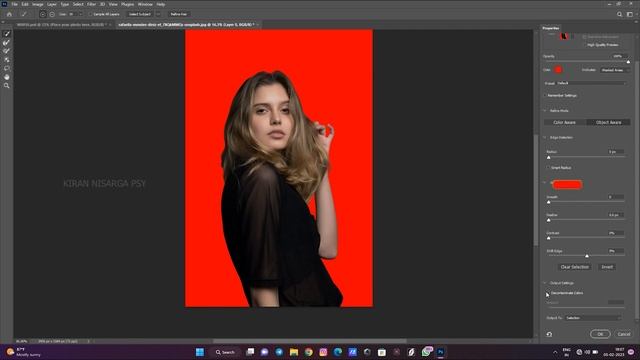Click the Shift Edge slider handle
The image size is (640, 360).
(x=587, y=256)
